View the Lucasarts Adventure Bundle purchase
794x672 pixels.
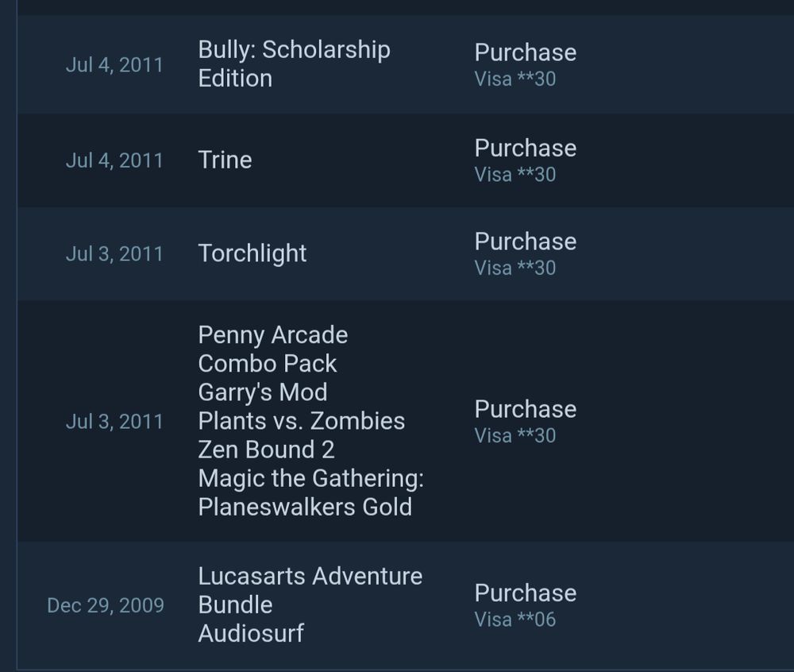[310, 590]
